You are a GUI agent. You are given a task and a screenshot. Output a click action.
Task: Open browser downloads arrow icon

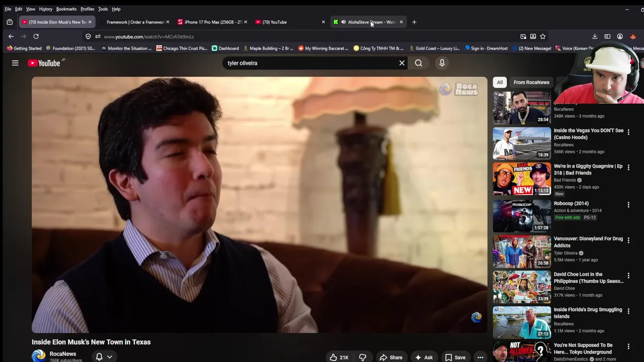tap(595, 36)
